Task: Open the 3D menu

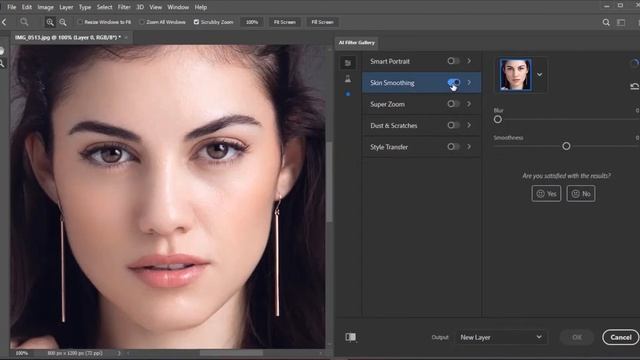Action: (140, 7)
